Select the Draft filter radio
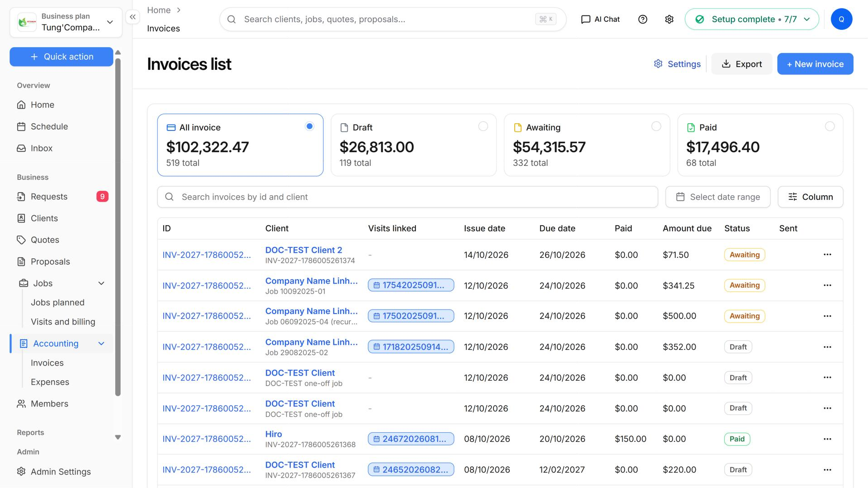The width and height of the screenshot is (868, 488). tap(483, 126)
